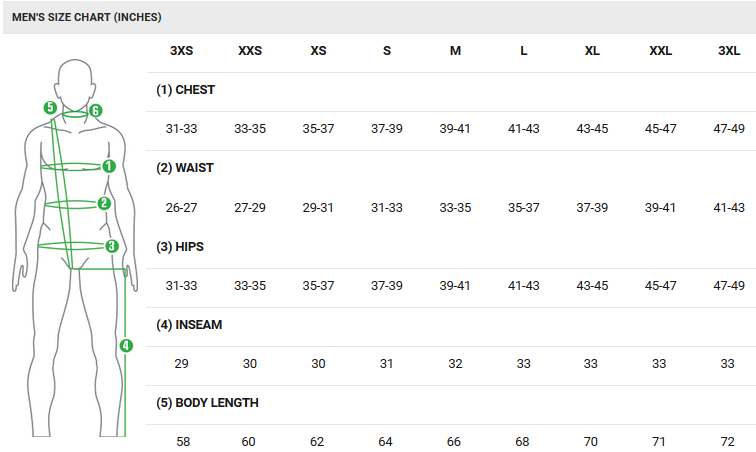Click the 3XL size column header
Viewport: 756px width, 452px height.
(x=729, y=51)
